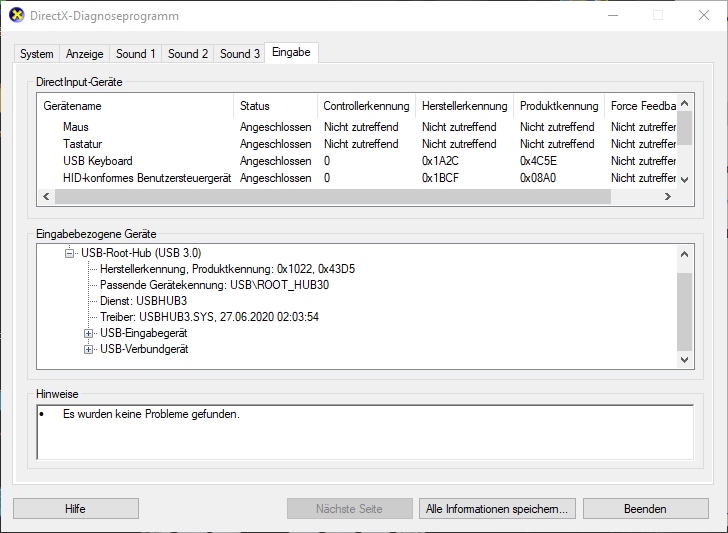Click the Hilfe button
This screenshot has width=728, height=533.
coord(76,509)
